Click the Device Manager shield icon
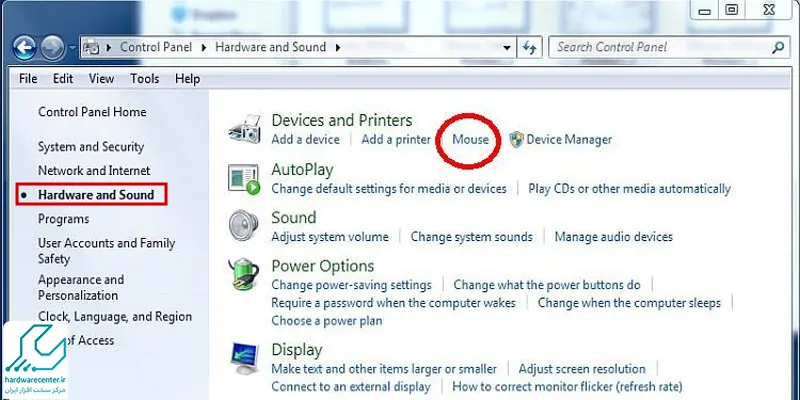The image size is (800, 400). coord(516,139)
